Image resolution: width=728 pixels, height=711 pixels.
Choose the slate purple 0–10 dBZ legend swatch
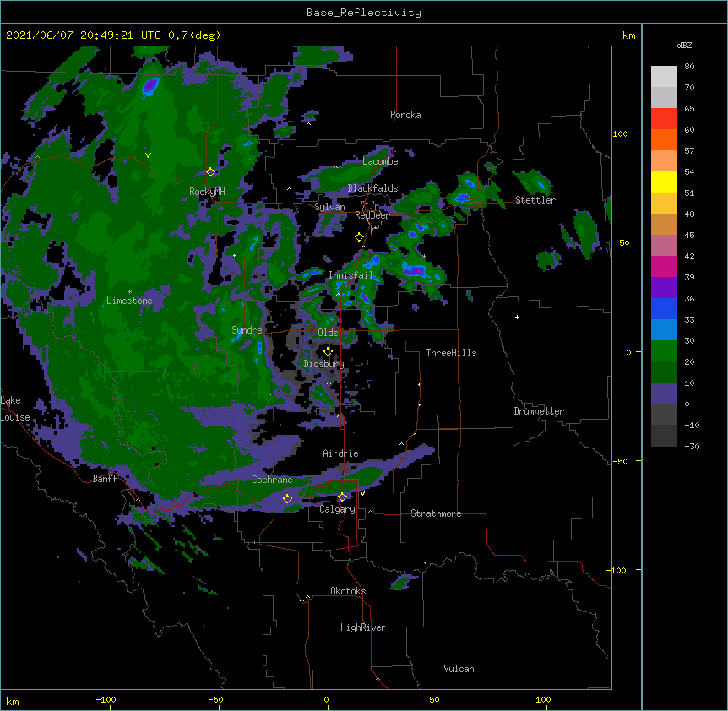664,393
